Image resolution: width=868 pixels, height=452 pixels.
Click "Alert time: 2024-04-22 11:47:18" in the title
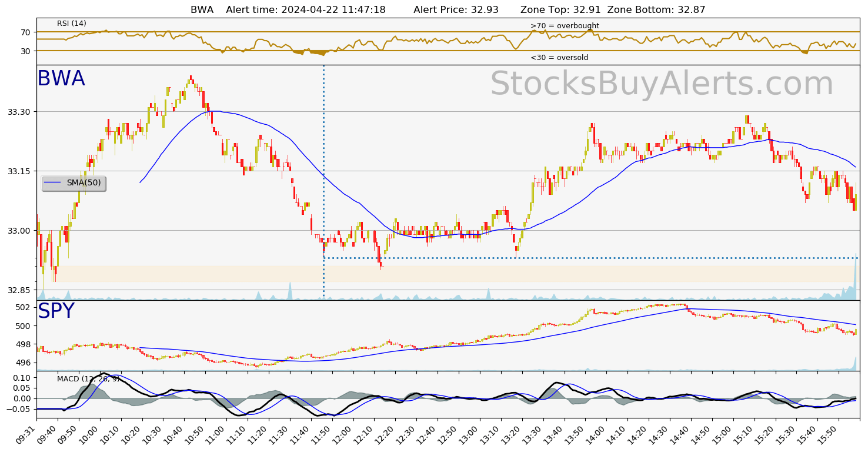tap(306, 10)
